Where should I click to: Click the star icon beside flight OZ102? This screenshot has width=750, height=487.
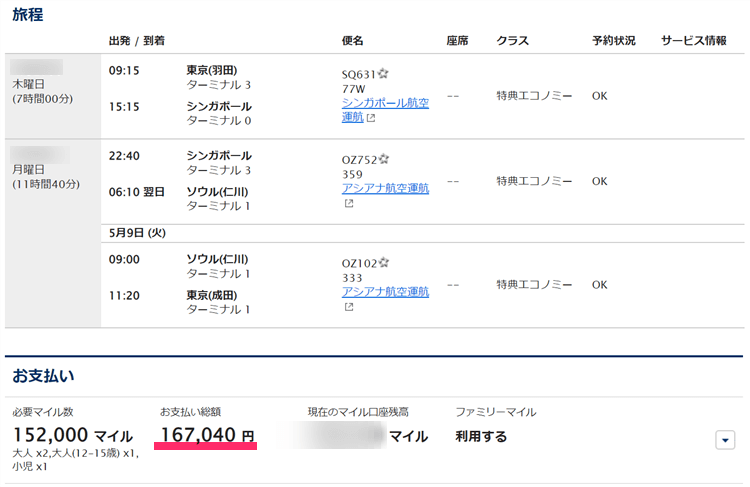384,263
